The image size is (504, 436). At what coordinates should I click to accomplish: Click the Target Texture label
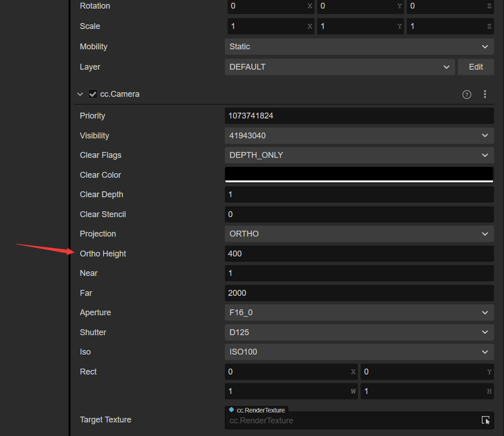pyautogui.click(x=105, y=420)
